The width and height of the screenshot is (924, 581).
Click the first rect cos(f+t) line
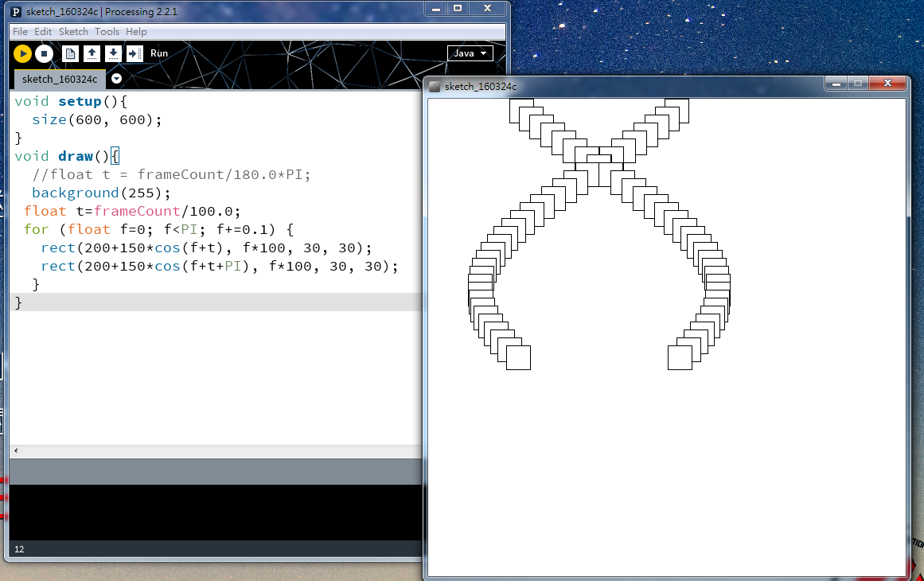[x=206, y=248]
